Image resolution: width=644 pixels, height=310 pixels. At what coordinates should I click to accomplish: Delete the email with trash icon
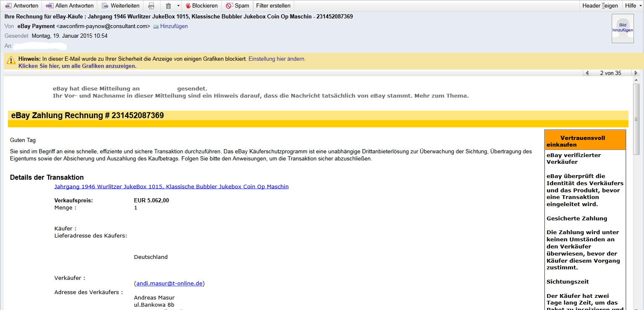point(168,6)
